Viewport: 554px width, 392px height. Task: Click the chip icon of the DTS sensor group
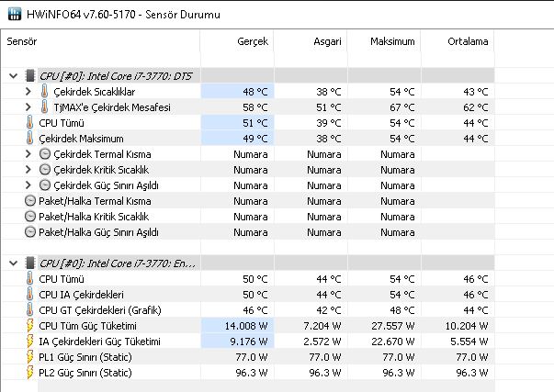tap(30, 75)
